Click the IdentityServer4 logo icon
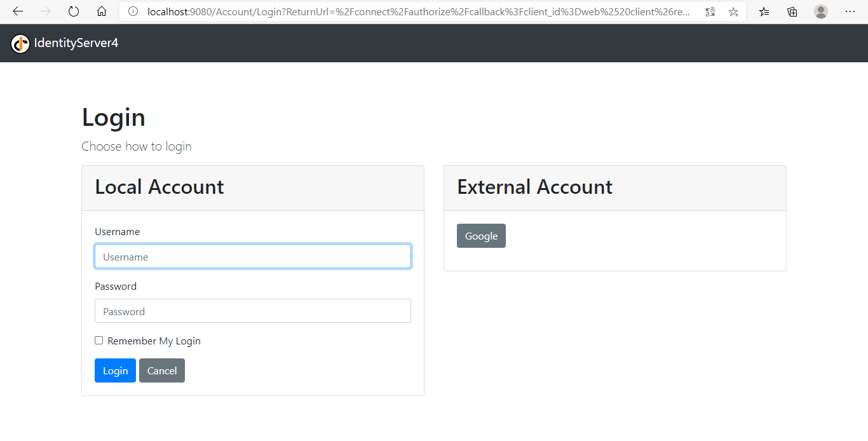This screenshot has height=441, width=868. click(x=20, y=43)
